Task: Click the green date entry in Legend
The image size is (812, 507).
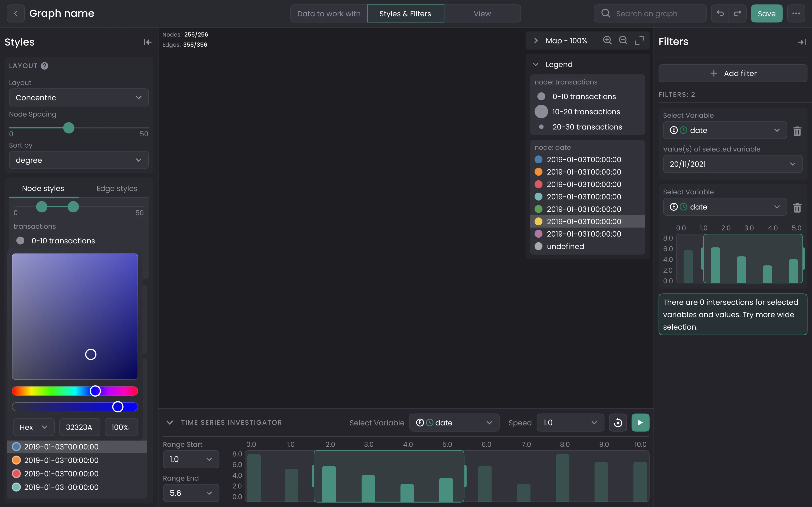Action: click(587, 209)
